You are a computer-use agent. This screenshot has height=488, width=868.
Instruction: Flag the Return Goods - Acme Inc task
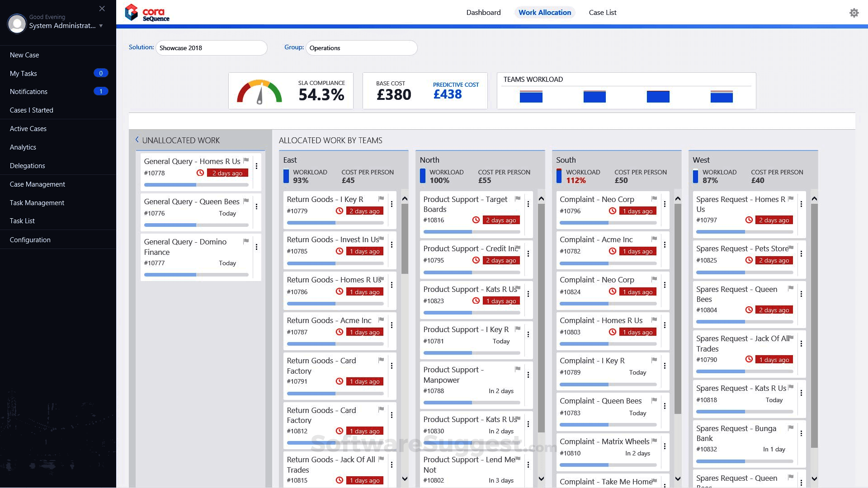coord(381,319)
